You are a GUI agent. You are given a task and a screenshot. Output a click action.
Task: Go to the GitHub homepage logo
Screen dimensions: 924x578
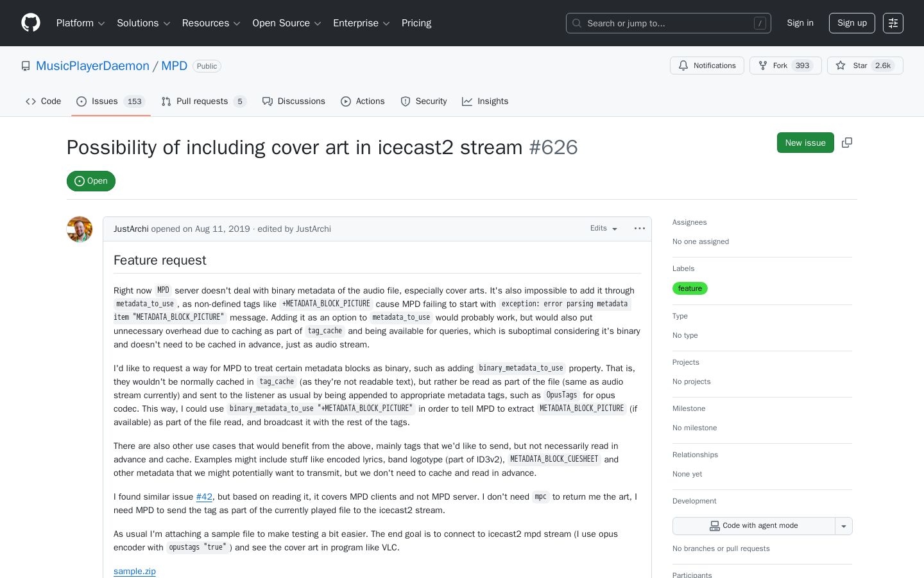(x=31, y=23)
